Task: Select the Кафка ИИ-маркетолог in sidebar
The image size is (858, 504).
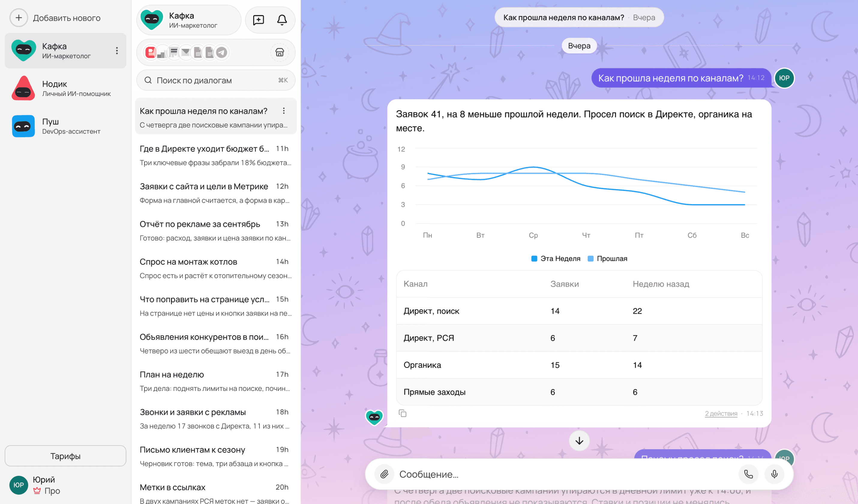Action: pyautogui.click(x=65, y=51)
